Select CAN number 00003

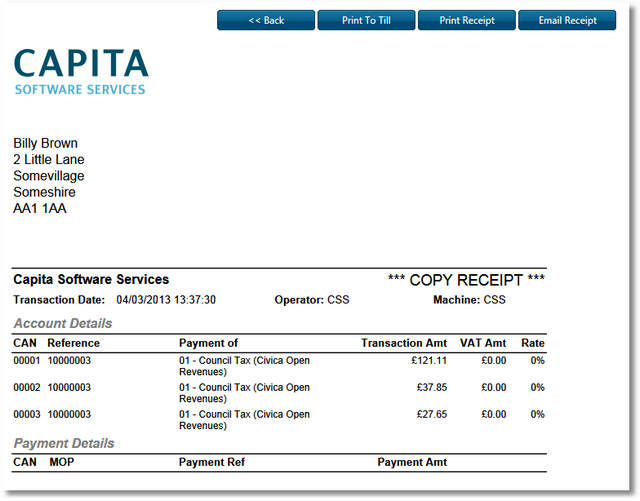point(27,414)
